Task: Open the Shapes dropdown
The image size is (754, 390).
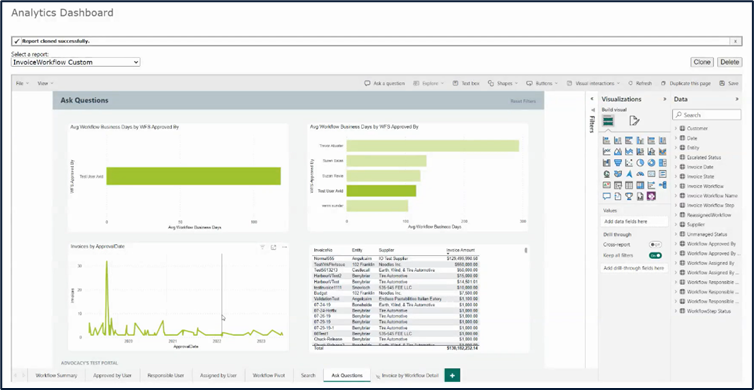Action: pyautogui.click(x=503, y=83)
